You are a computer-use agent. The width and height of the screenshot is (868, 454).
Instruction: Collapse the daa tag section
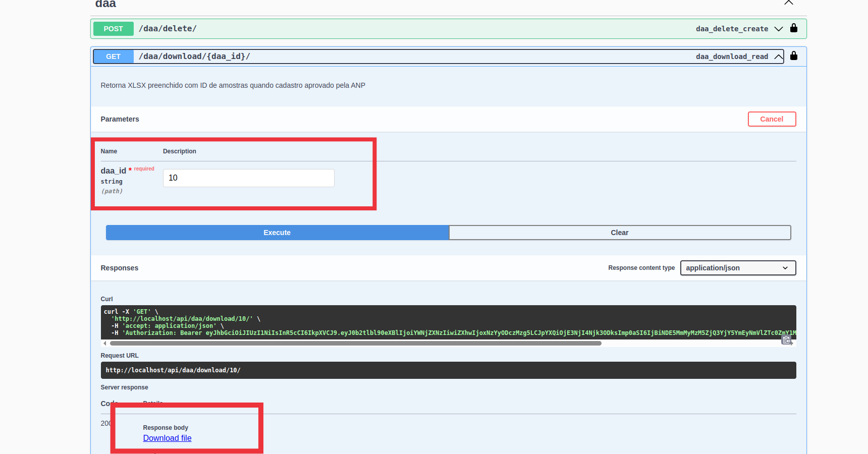788,3
